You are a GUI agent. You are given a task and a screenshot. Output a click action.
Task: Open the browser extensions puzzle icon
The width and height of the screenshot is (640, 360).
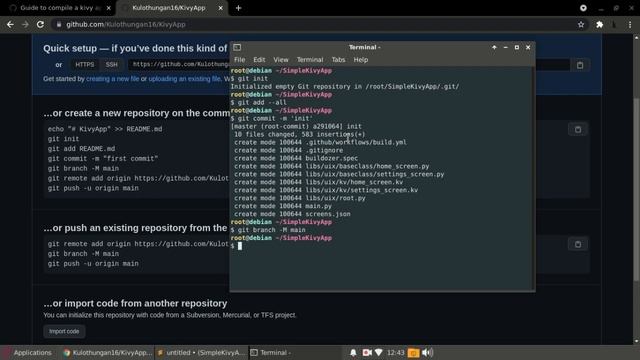pos(599,24)
